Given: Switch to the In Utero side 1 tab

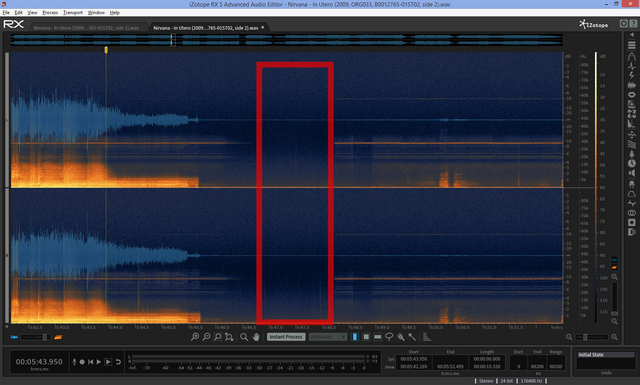Looking at the screenshot, I should coord(86,28).
